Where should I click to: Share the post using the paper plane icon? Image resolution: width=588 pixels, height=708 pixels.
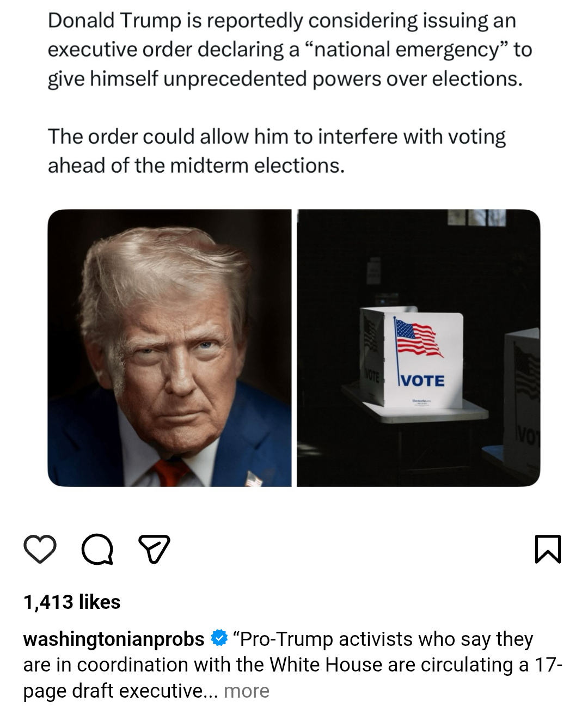point(154,549)
